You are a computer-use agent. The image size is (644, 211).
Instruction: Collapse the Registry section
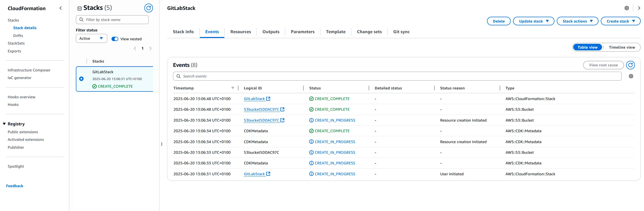pyautogui.click(x=4, y=124)
